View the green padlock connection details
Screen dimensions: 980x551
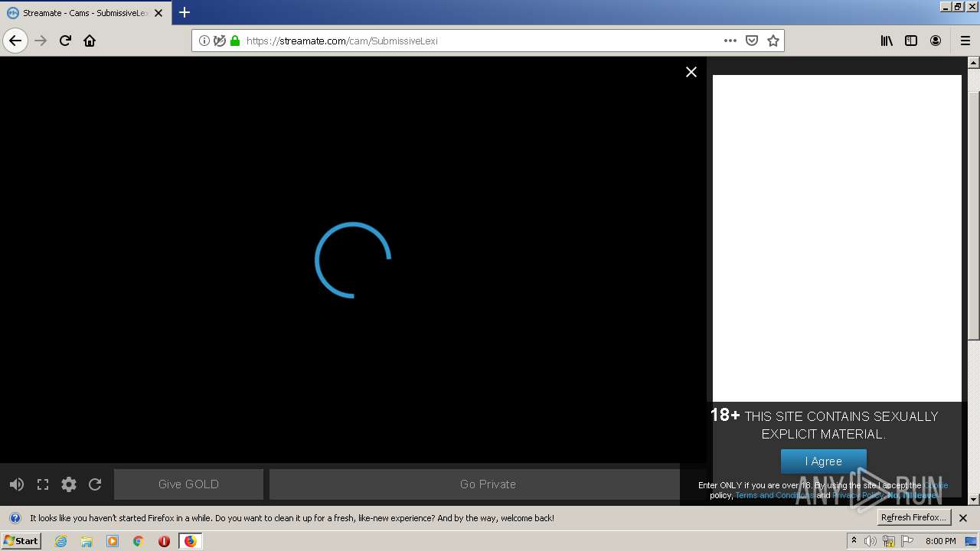click(235, 41)
